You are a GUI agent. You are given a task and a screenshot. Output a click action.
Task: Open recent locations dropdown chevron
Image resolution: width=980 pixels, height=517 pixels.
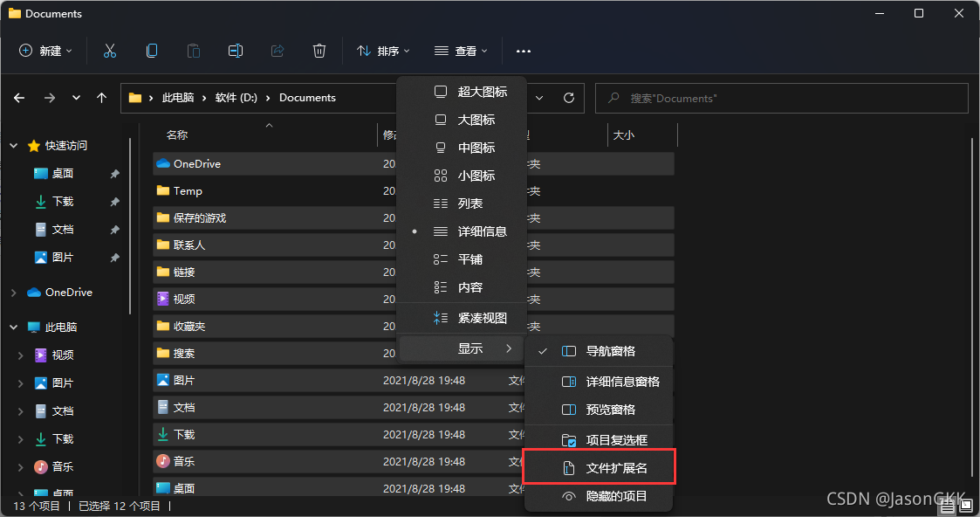[76, 98]
